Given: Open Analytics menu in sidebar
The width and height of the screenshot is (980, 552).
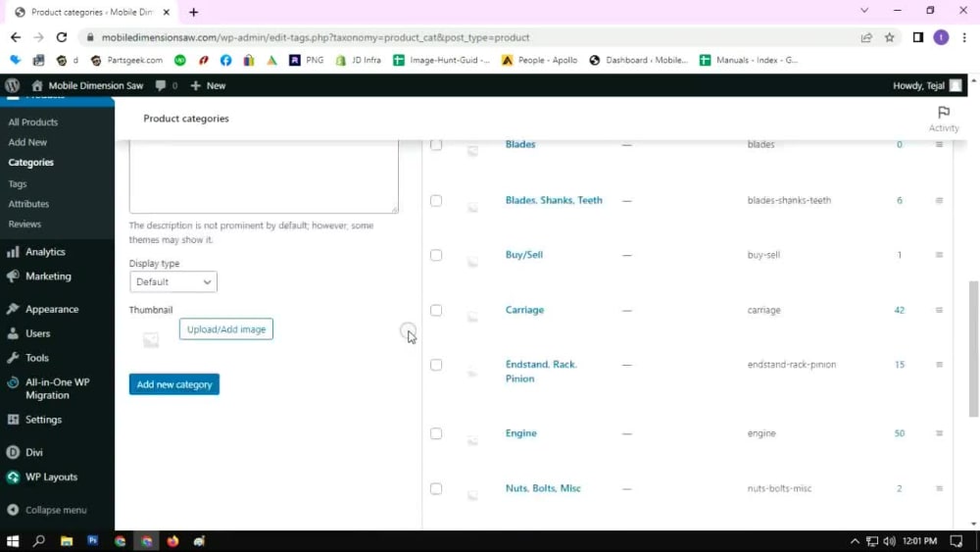Looking at the screenshot, I should (x=45, y=252).
